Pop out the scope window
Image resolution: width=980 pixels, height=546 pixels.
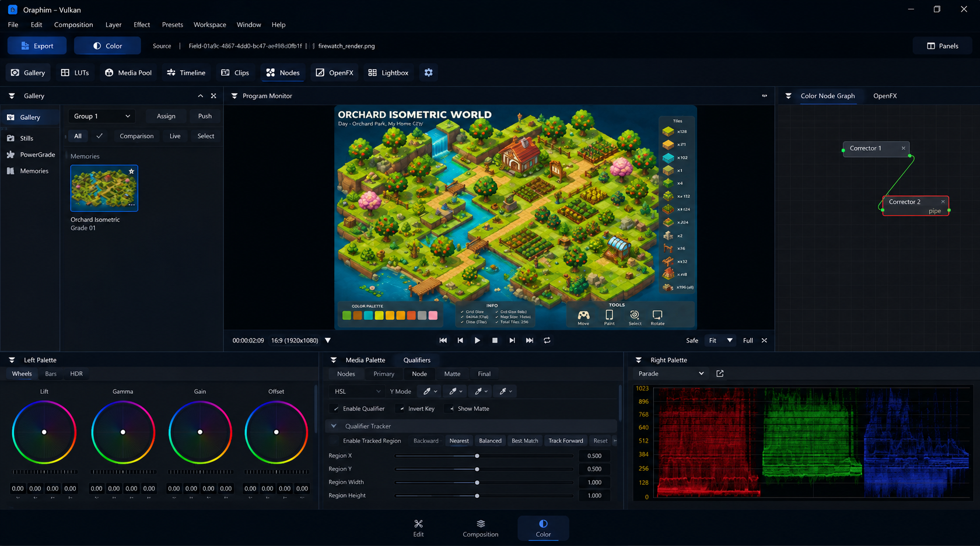coord(720,374)
